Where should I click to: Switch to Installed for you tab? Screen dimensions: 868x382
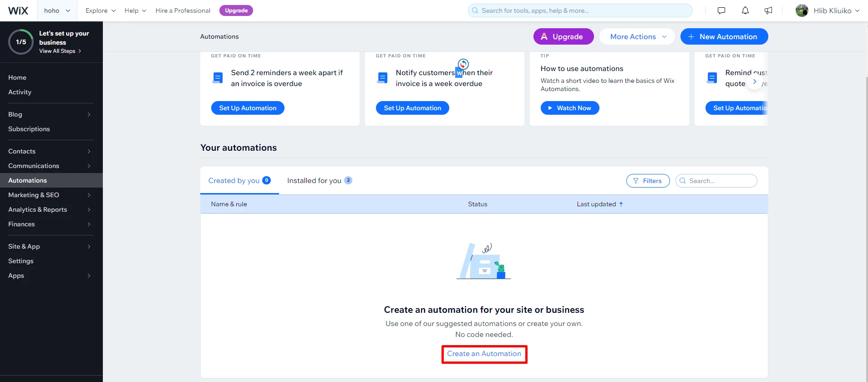(x=320, y=180)
